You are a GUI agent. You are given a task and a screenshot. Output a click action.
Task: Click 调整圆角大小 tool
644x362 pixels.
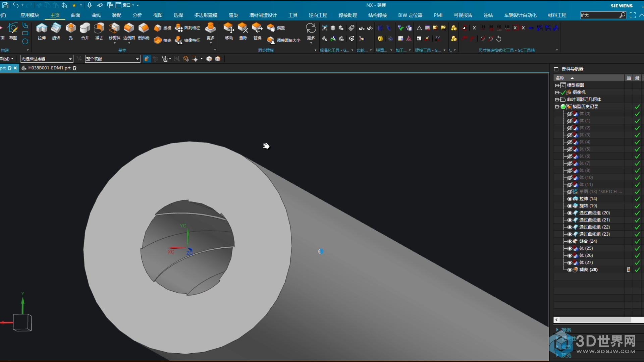[284, 41]
